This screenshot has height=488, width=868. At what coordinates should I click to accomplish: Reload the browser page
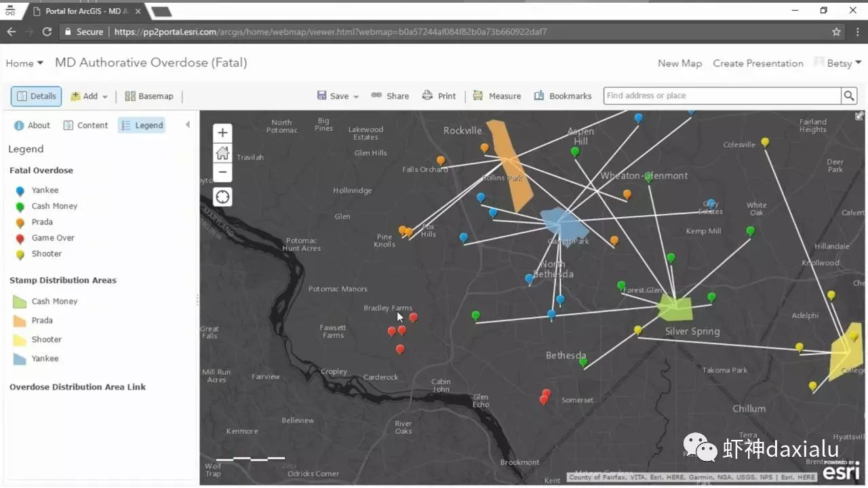[x=47, y=32]
